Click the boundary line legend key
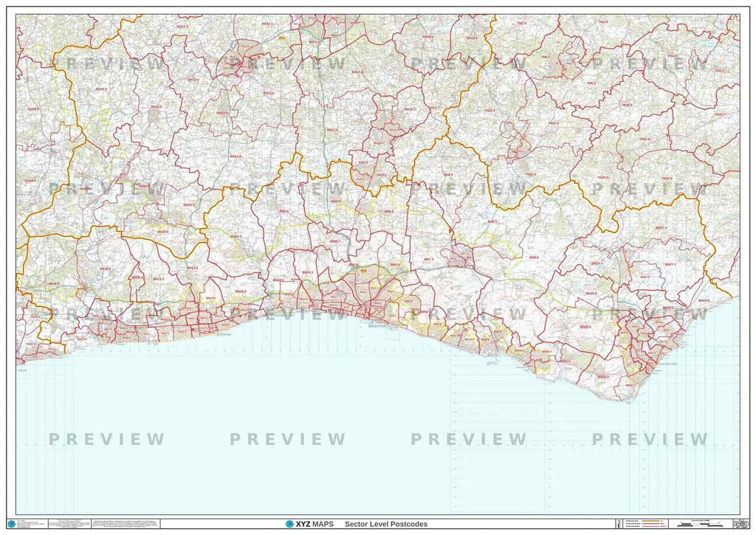The height and width of the screenshot is (535, 756). (645, 524)
